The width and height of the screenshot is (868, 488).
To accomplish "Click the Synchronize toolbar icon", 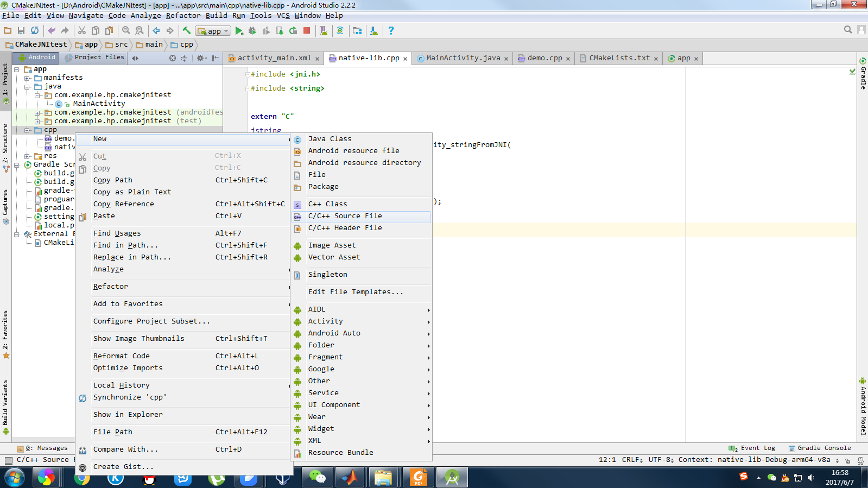I will (35, 31).
